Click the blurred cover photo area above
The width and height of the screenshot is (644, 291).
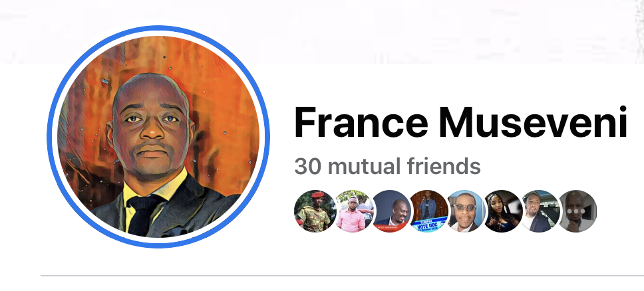(322, 32)
